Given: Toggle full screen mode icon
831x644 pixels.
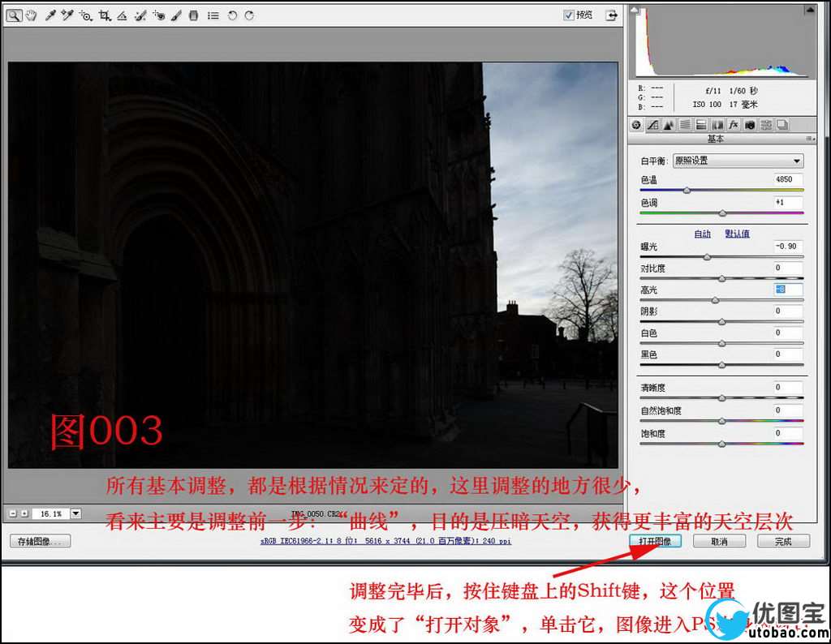Looking at the screenshot, I should coord(612,15).
